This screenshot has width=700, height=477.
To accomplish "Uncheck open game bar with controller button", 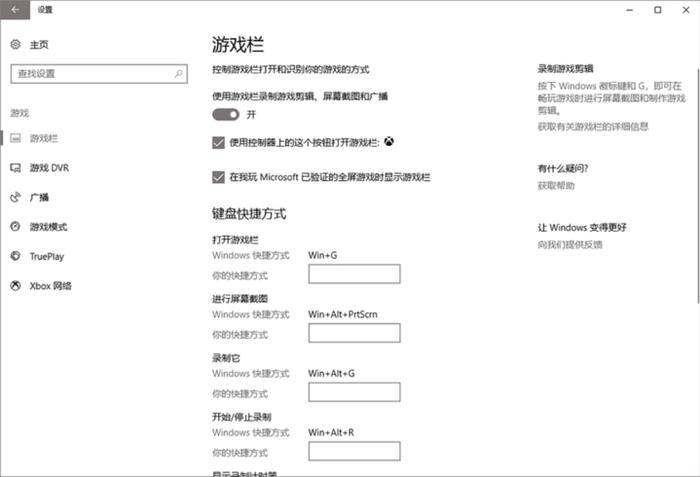I will pyautogui.click(x=218, y=142).
